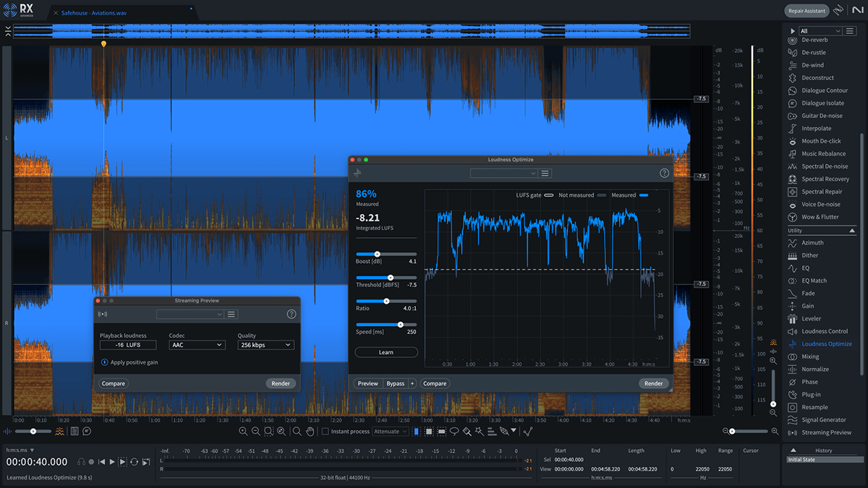Select the Lasso selection tool
Image resolution: width=868 pixels, height=488 pixels.
click(x=454, y=432)
